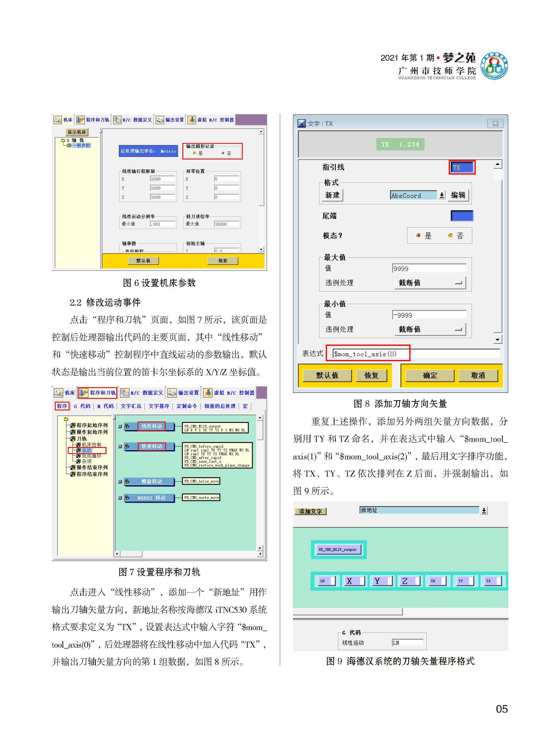Click the 显示机床 button

coord(77,132)
